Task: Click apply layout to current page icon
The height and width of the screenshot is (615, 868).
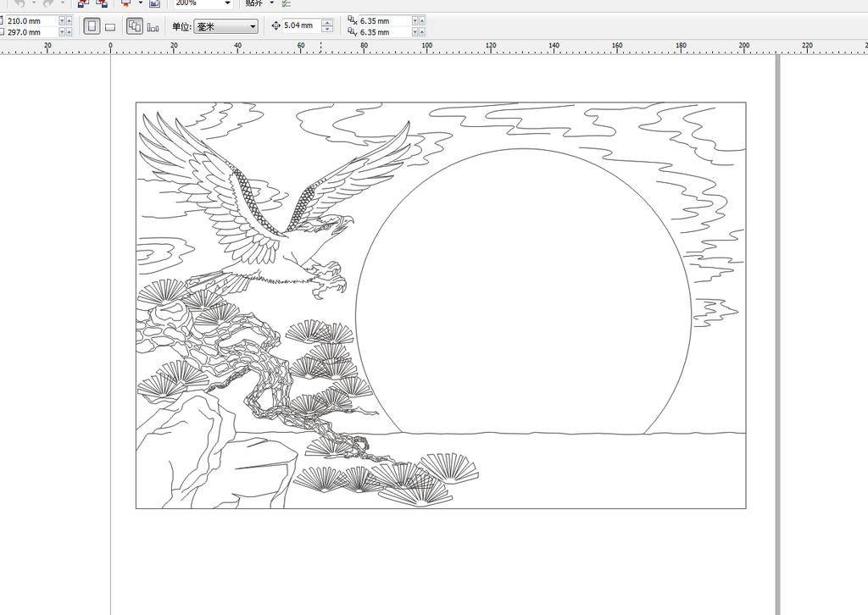Action: point(153,26)
